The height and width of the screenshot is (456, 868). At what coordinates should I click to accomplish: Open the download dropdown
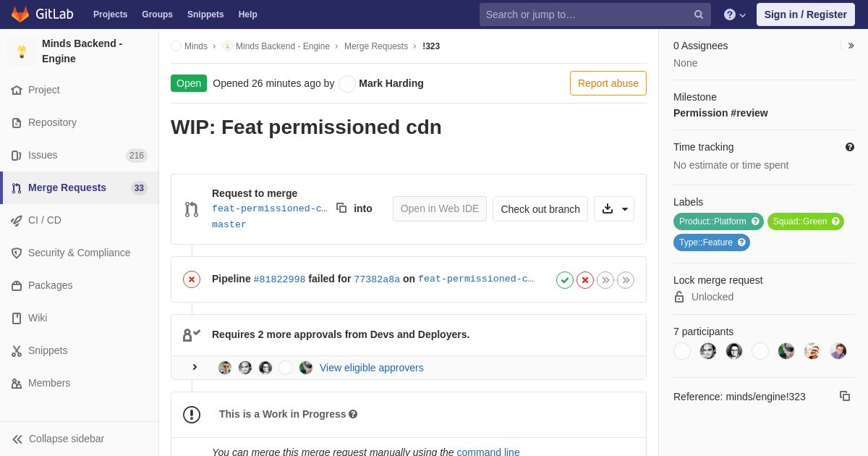coord(614,208)
